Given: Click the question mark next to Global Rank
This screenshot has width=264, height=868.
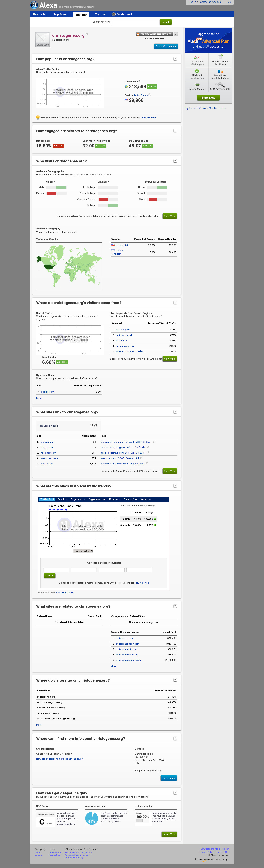Looking at the screenshot, I should click(140, 81).
